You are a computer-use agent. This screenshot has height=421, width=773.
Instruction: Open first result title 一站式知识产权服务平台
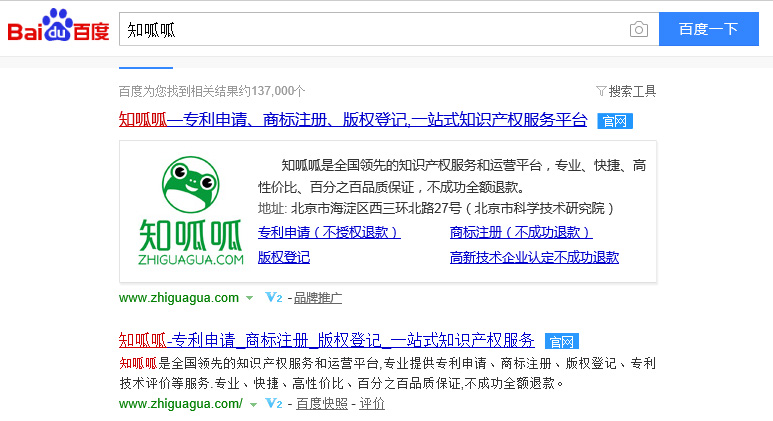click(353, 120)
